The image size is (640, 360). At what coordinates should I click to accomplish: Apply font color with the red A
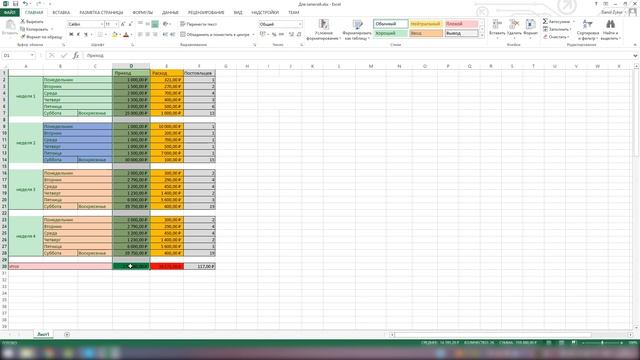pos(126,35)
